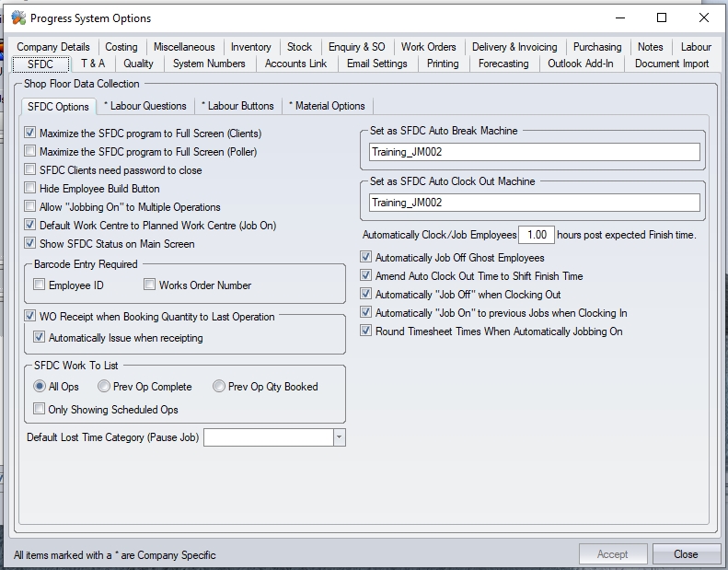Screen dimensions: 728x570
Task: Switch to the Labour Questions sub-tab
Action: click(144, 106)
